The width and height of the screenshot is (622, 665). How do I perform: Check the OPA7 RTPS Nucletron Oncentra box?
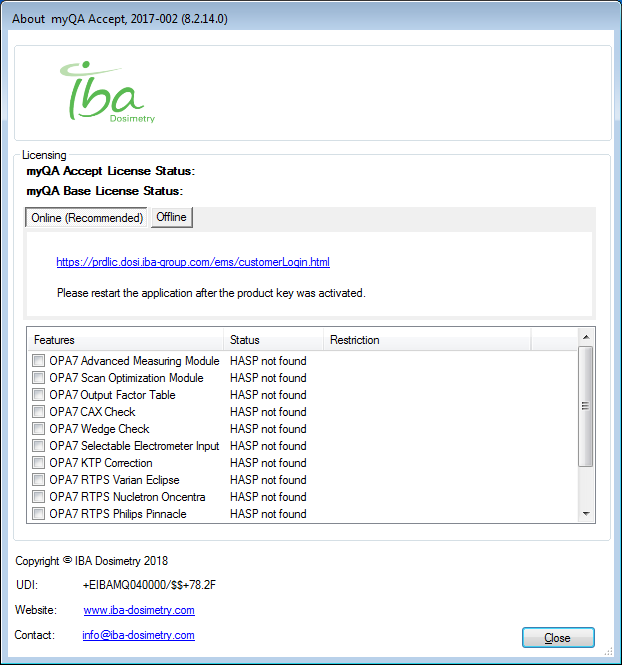[x=38, y=497]
